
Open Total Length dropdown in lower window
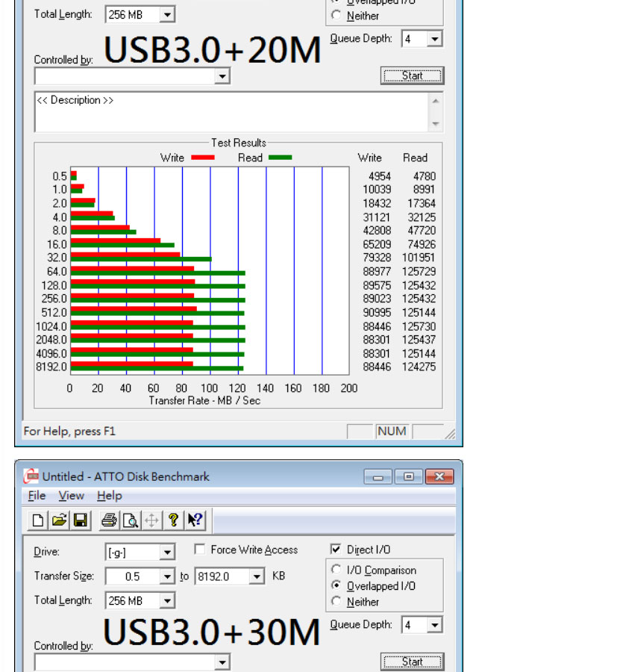coord(167,601)
